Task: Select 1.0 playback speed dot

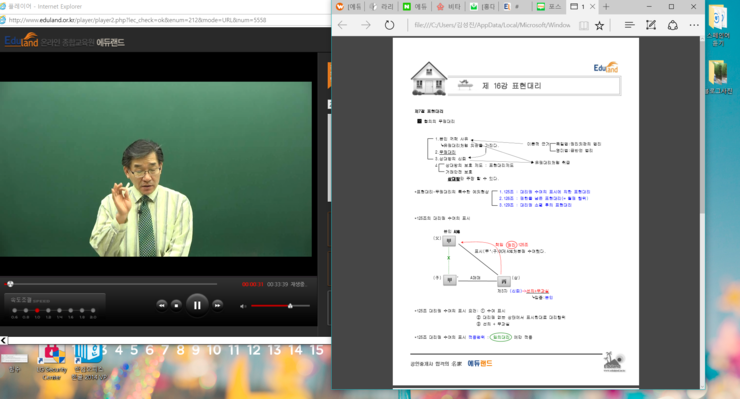Action: (x=37, y=310)
